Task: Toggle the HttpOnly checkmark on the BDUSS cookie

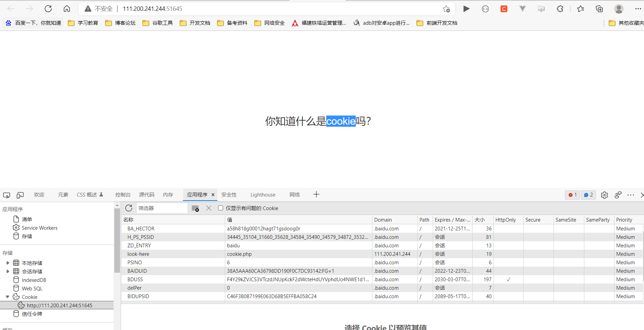Action: [508, 279]
